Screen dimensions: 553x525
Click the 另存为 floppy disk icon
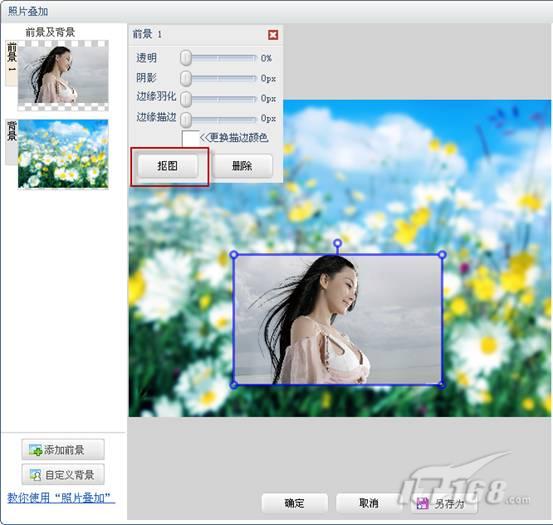pos(422,503)
